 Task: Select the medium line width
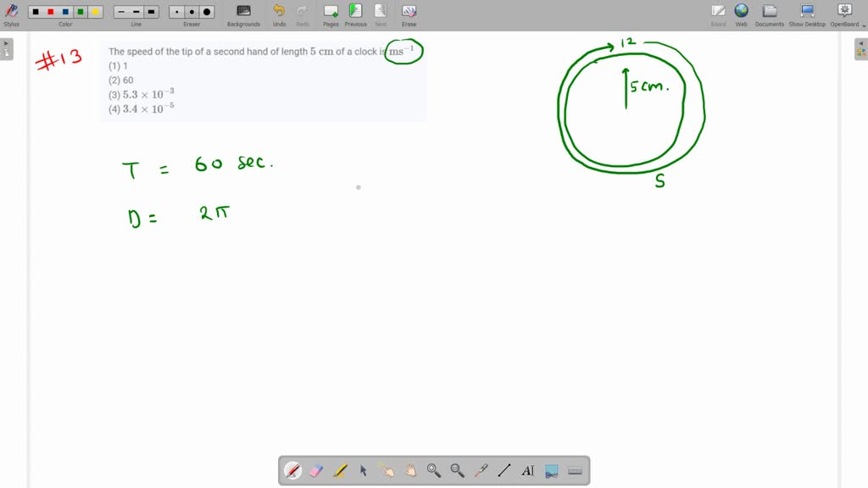pyautogui.click(x=136, y=12)
